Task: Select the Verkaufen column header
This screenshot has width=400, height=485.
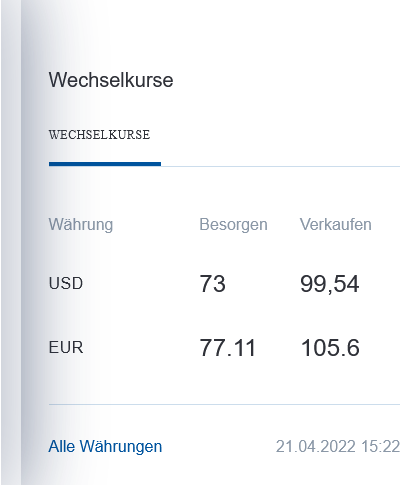Action: (336, 224)
